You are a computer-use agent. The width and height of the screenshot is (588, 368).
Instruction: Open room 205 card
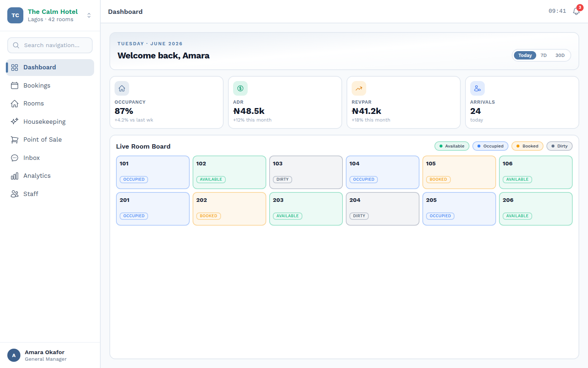459,209
